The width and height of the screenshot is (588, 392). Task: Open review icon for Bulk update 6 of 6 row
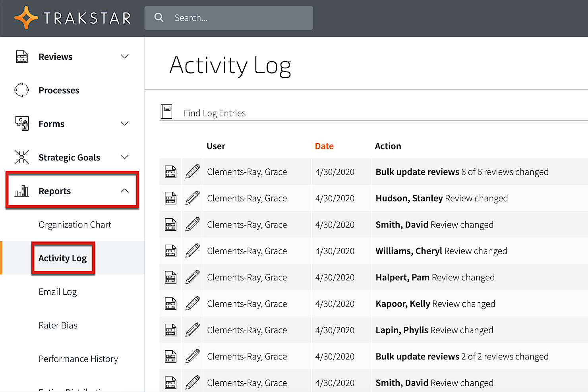click(x=171, y=172)
